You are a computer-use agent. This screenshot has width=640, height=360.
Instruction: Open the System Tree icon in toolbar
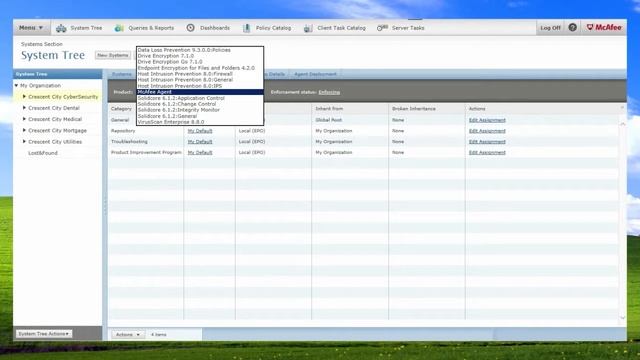tap(61, 28)
